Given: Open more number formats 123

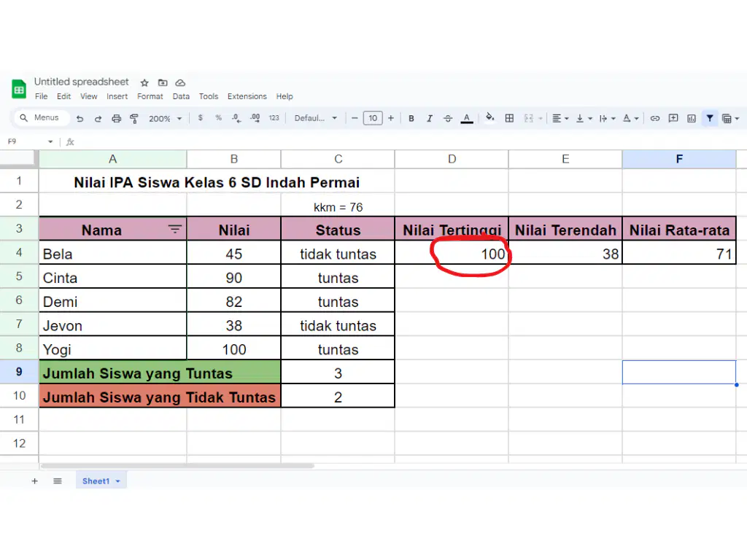Looking at the screenshot, I should 274,117.
